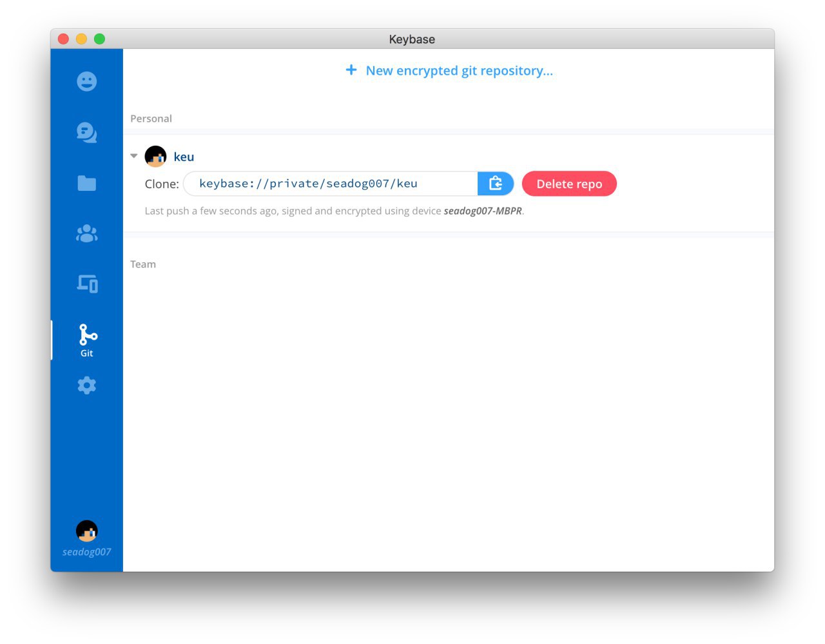Image resolution: width=825 pixels, height=644 pixels.
Task: Open the Teams tab in sidebar
Action: pos(87,233)
